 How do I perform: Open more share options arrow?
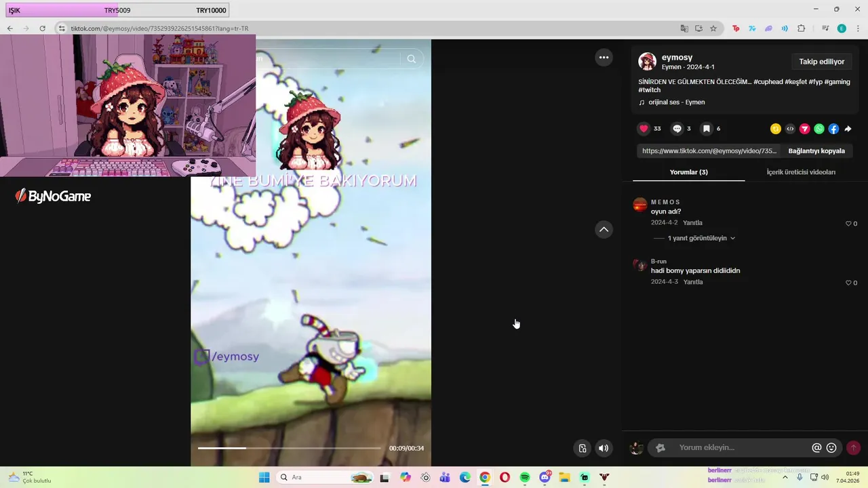click(x=848, y=129)
